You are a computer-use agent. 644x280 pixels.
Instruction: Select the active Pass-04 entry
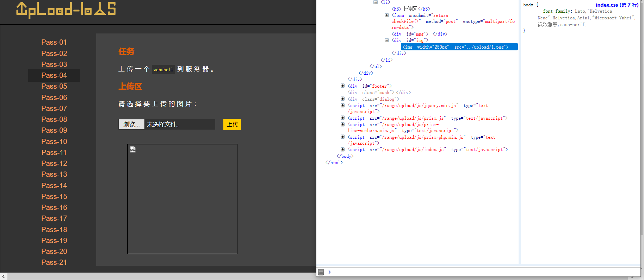[x=54, y=75]
